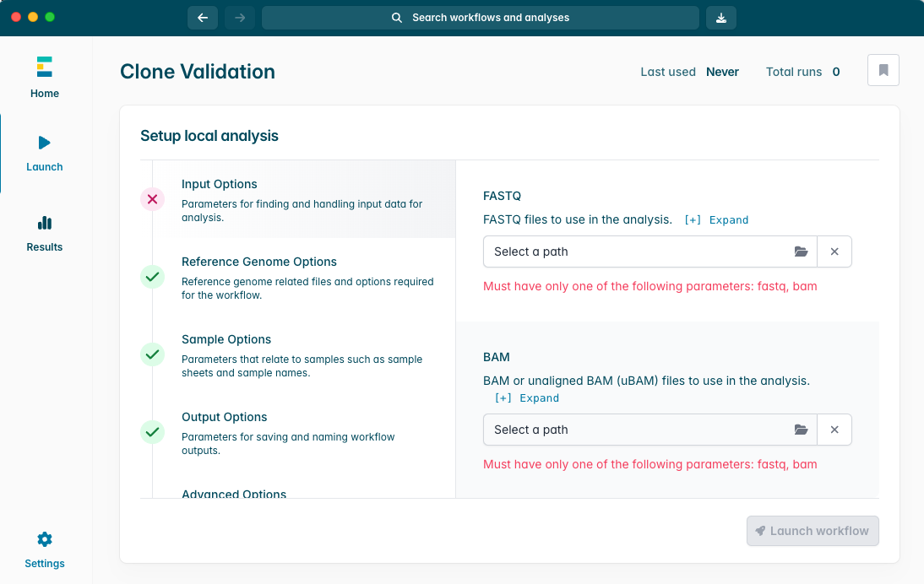Click inside the Search workflows and analyses field
Image resolution: width=924 pixels, height=584 pixels.
tap(481, 17)
